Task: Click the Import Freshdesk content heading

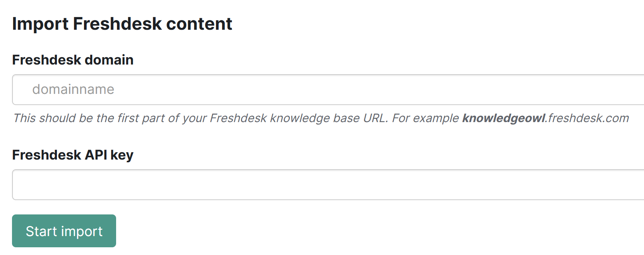Action: (122, 24)
